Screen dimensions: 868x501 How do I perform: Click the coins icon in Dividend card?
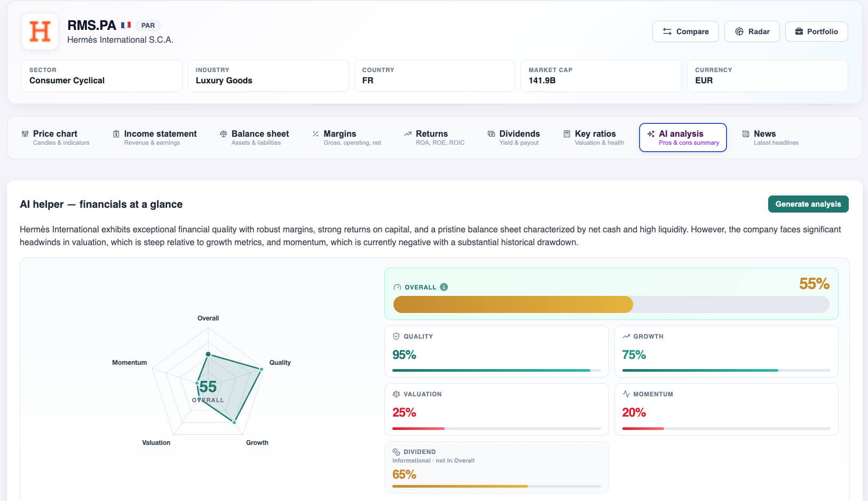(396, 452)
